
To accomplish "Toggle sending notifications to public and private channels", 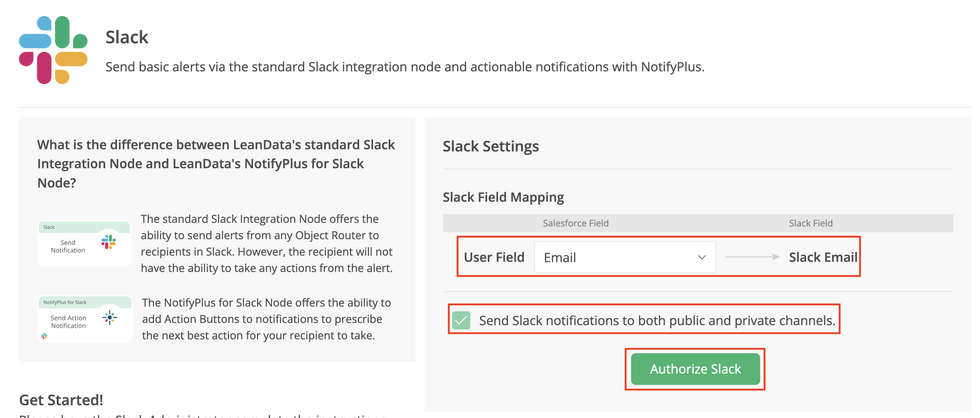I will click(461, 320).
